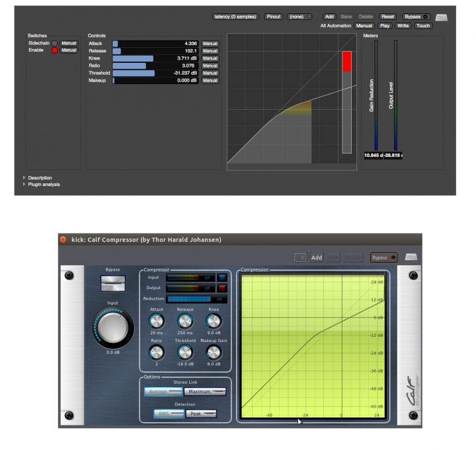476x450 pixels.
Task: Click the Gain Reduction meter
Action: pos(376,95)
